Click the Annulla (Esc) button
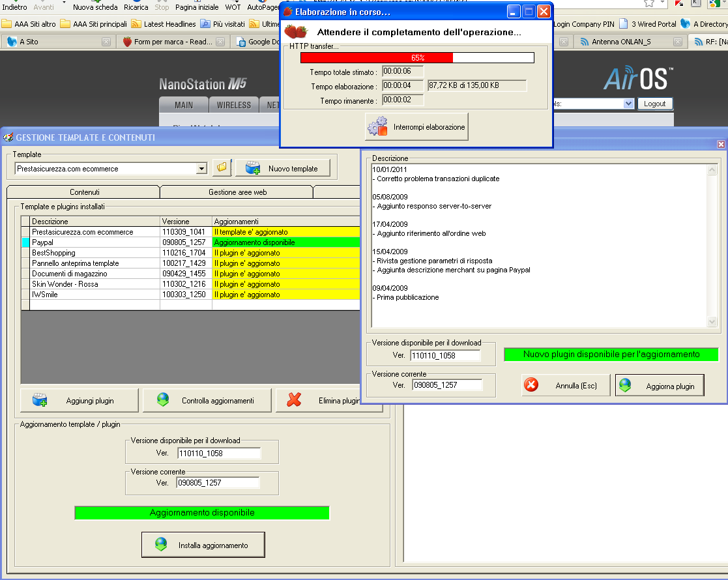The image size is (728, 580). click(566, 385)
